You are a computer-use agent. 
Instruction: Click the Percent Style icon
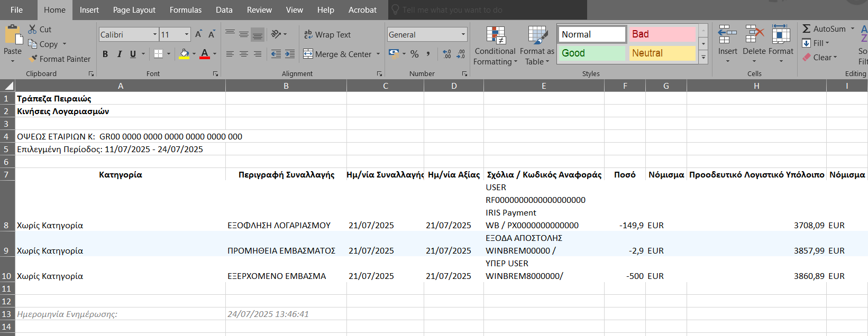(415, 54)
